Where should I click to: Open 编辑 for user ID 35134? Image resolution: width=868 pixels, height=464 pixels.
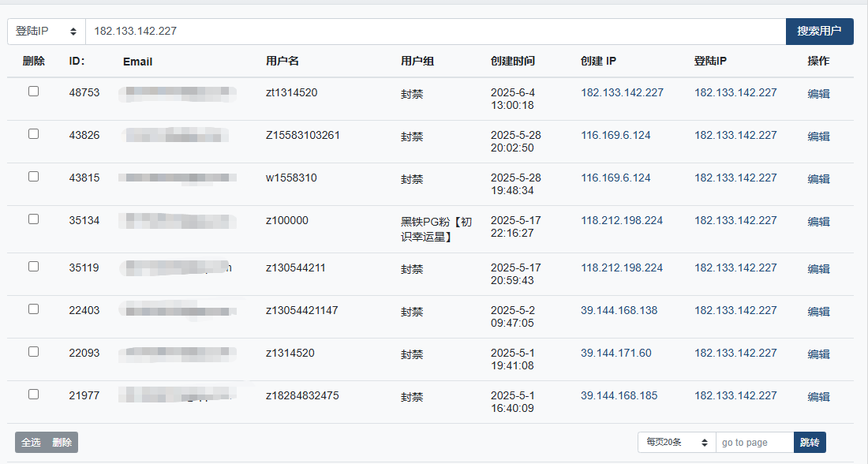(x=818, y=222)
